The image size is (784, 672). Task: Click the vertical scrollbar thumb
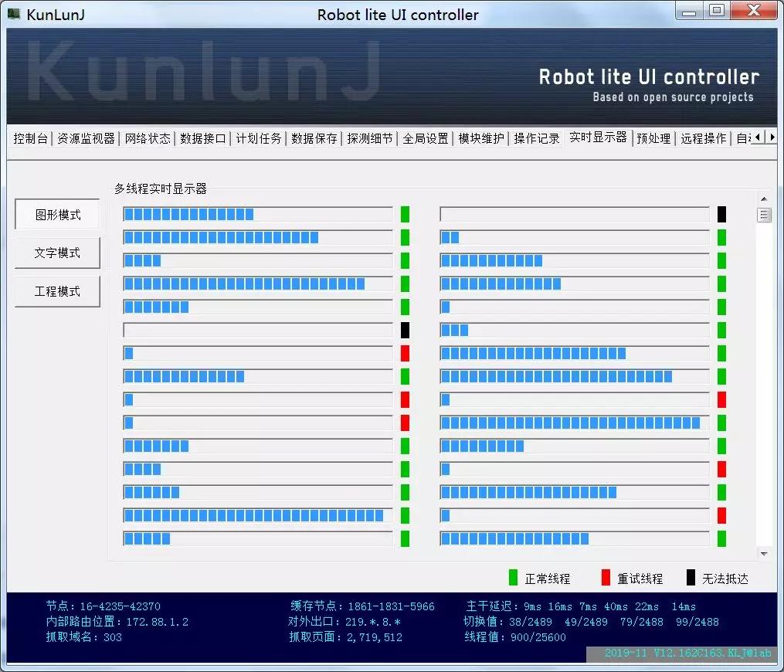tap(764, 216)
